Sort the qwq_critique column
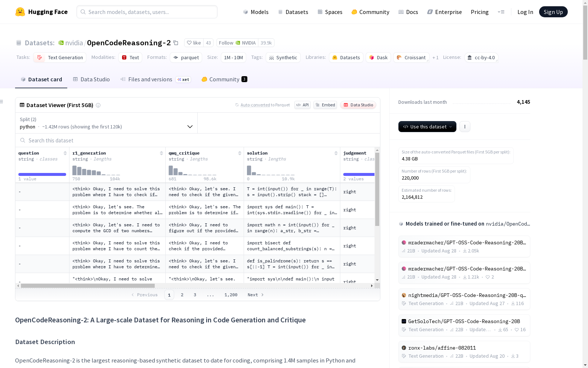This screenshot has height=368, width=588. tap(240, 153)
